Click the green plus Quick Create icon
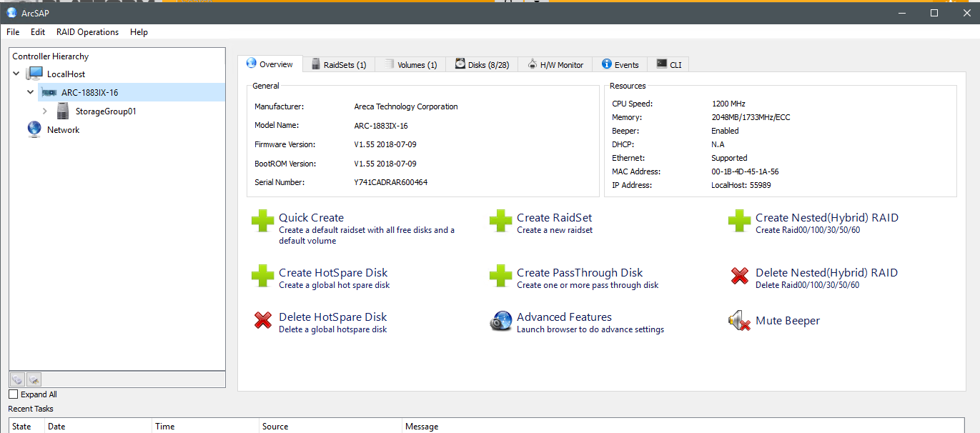 point(263,222)
